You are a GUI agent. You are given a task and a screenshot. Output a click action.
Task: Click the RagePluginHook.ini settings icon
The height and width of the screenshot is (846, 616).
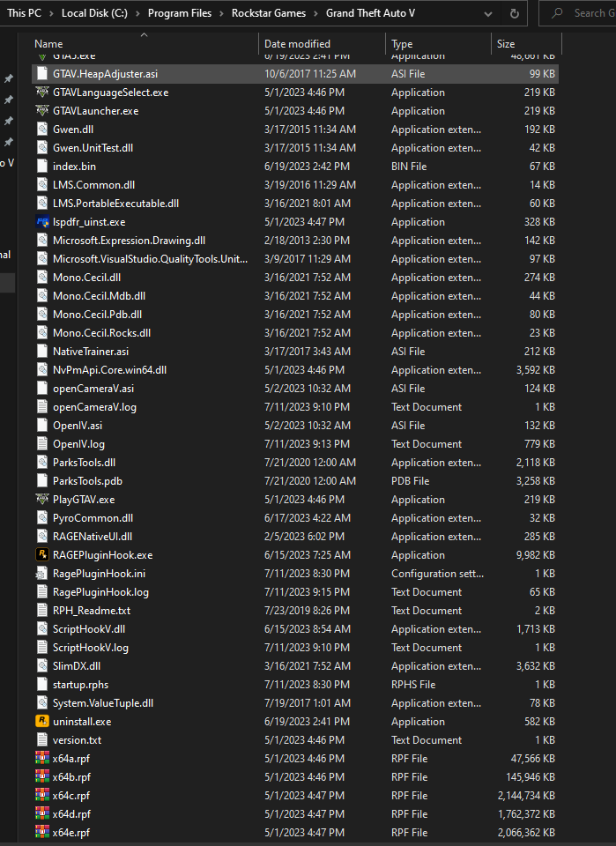coord(42,574)
